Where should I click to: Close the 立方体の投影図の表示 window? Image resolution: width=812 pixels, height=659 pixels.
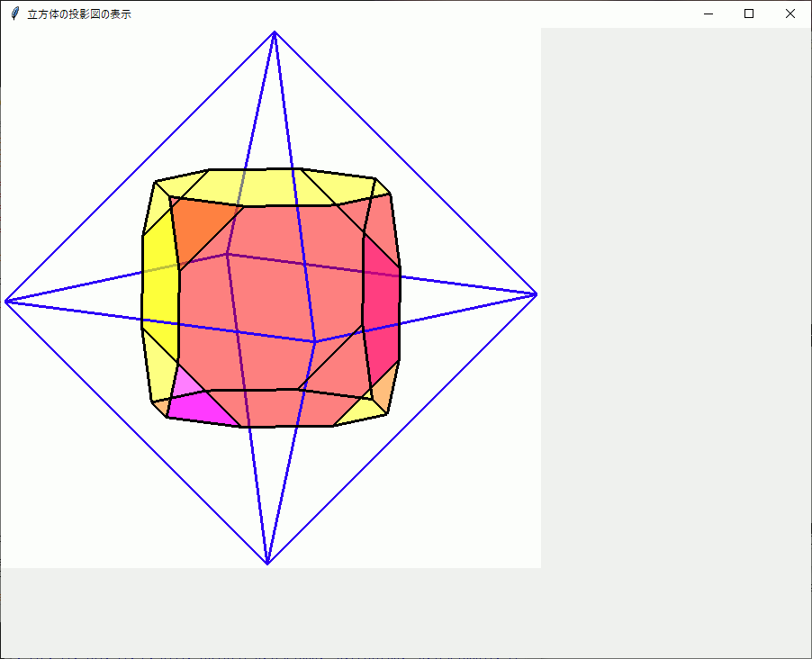pos(790,14)
